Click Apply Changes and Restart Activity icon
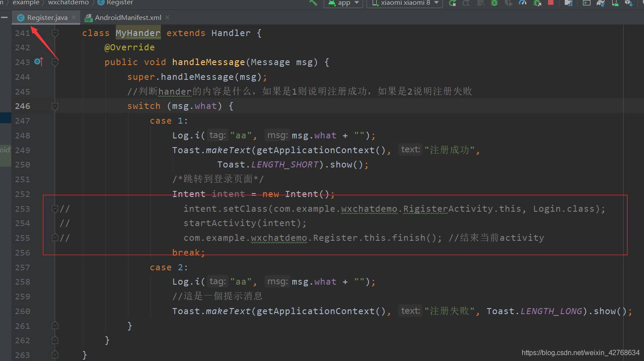644x361 pixels. point(466,3)
